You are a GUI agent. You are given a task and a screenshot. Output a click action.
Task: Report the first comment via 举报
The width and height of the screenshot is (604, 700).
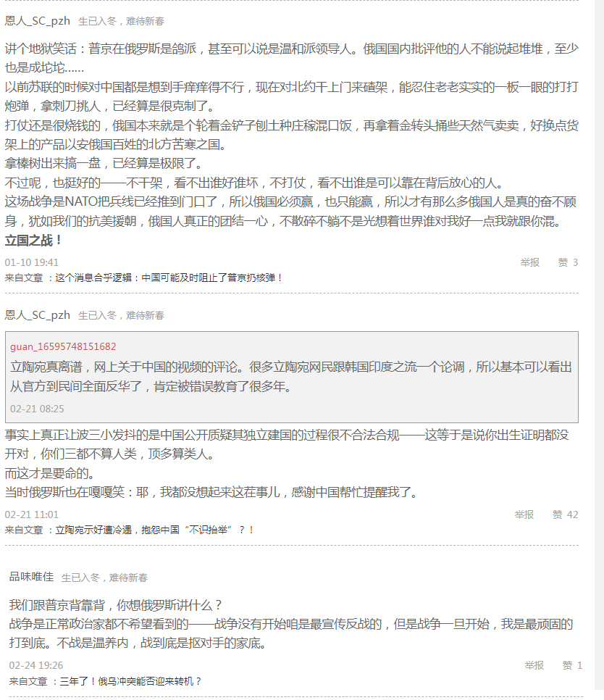[530, 262]
